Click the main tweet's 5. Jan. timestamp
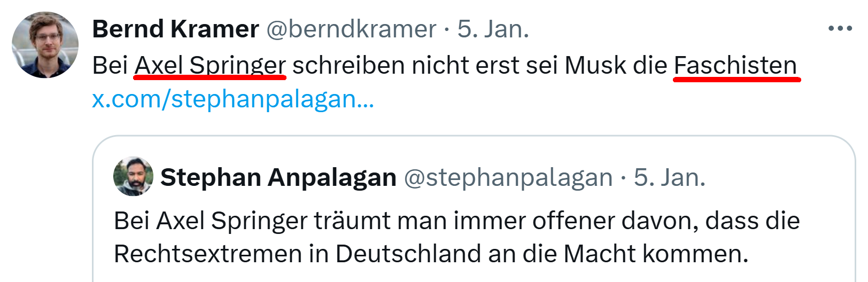The width and height of the screenshot is (868, 282). pyautogui.click(x=493, y=29)
